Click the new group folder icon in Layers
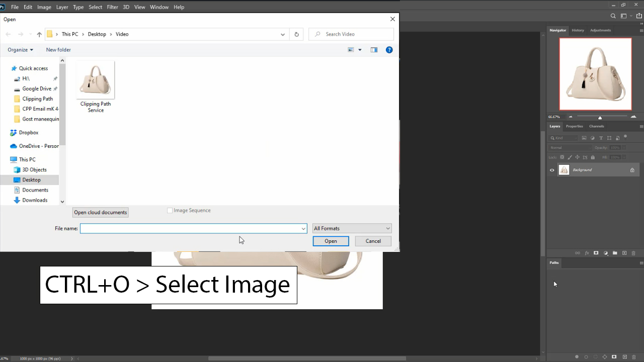The height and width of the screenshot is (362, 644). point(615,253)
